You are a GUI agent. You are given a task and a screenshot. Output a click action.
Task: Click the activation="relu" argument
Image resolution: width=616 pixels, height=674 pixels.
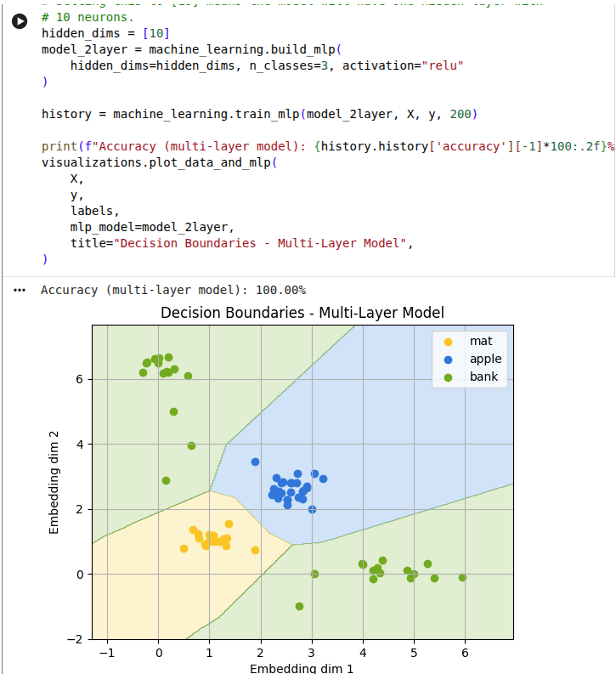(x=404, y=65)
